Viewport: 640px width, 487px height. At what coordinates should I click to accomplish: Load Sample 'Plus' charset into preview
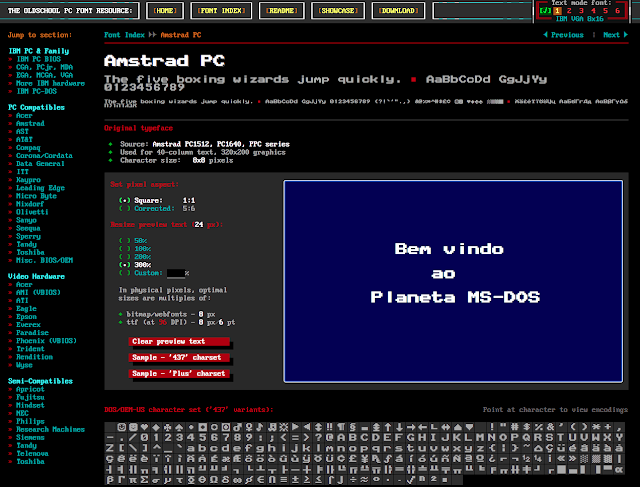(x=179, y=374)
